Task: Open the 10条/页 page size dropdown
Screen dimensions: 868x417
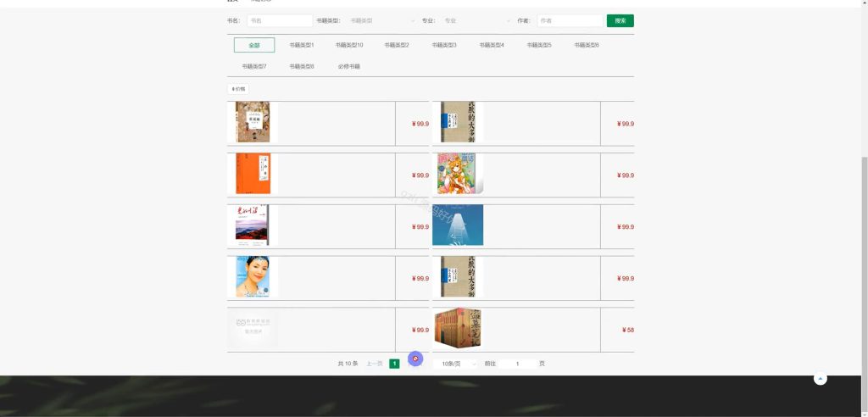Action: (455, 364)
